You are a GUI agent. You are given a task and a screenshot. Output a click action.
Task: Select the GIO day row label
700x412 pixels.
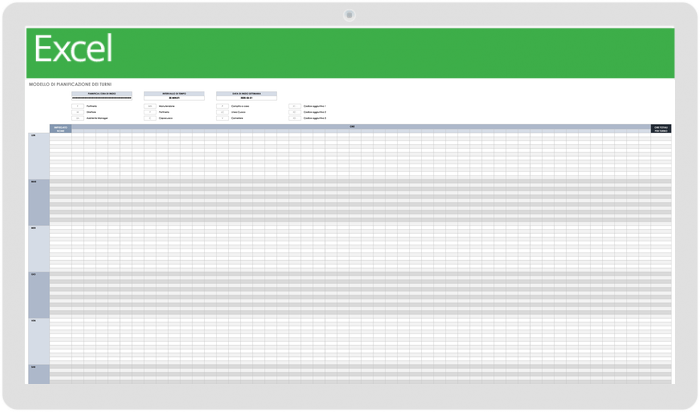39,295
